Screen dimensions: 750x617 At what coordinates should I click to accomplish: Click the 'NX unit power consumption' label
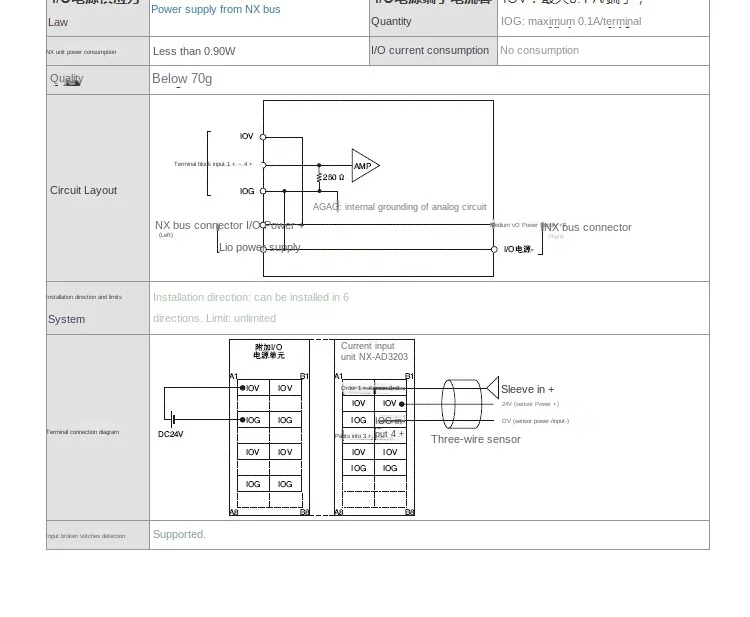pyautogui.click(x=81, y=52)
